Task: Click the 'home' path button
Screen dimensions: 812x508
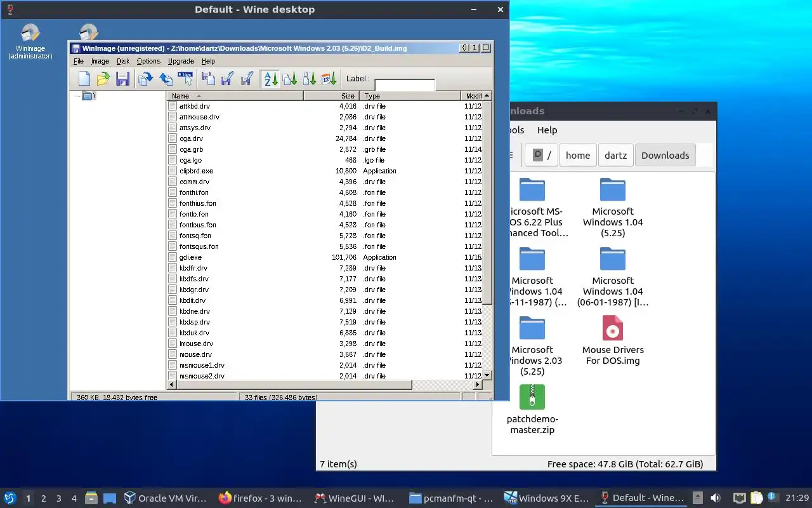Action: 578,155
